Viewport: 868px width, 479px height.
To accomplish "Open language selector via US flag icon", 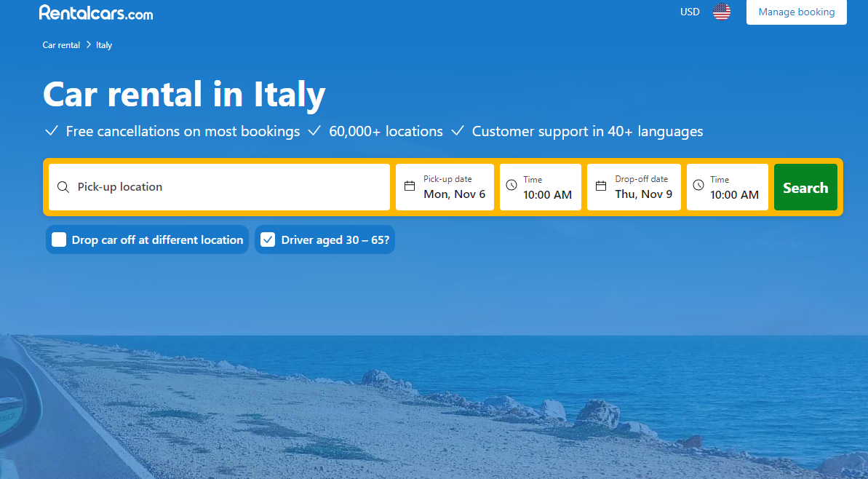I will pos(721,12).
